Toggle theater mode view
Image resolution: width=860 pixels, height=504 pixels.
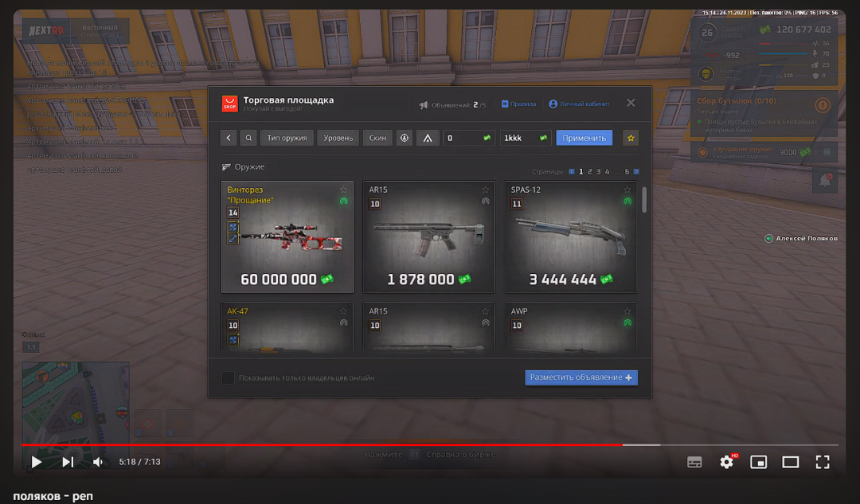(x=790, y=462)
